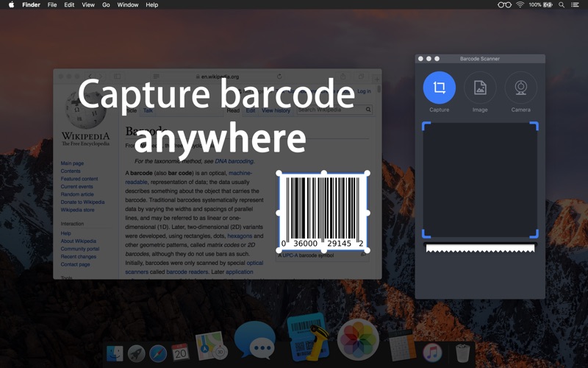Click the Search Wikipedia field

pos(331,110)
